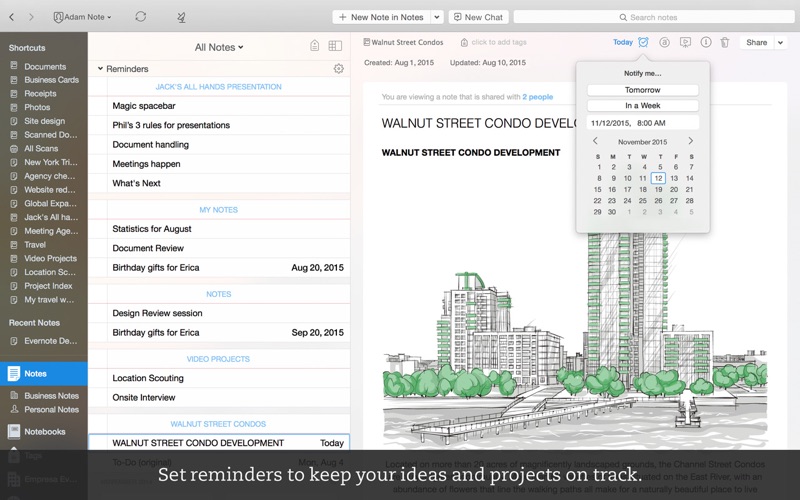Open the note info icon
800x500 pixels.
(x=706, y=43)
